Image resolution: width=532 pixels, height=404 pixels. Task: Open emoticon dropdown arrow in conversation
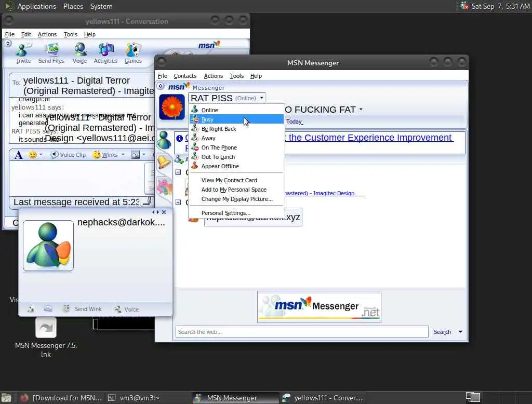coord(41,155)
